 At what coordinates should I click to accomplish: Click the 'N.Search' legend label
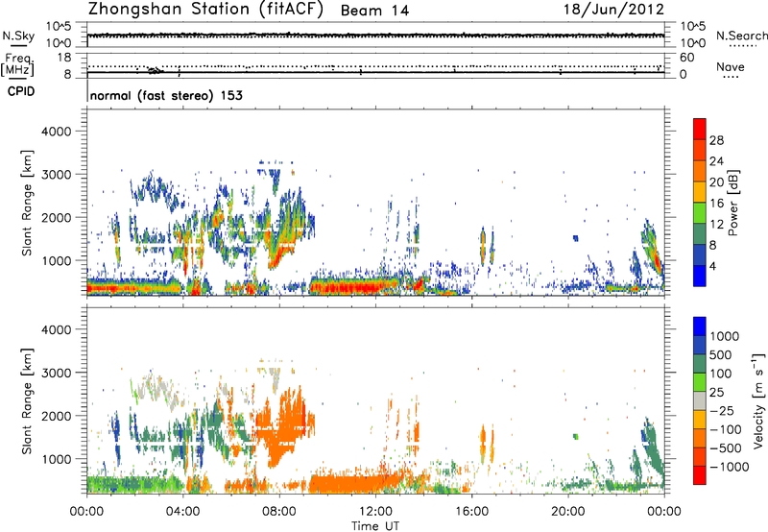[x=742, y=36]
